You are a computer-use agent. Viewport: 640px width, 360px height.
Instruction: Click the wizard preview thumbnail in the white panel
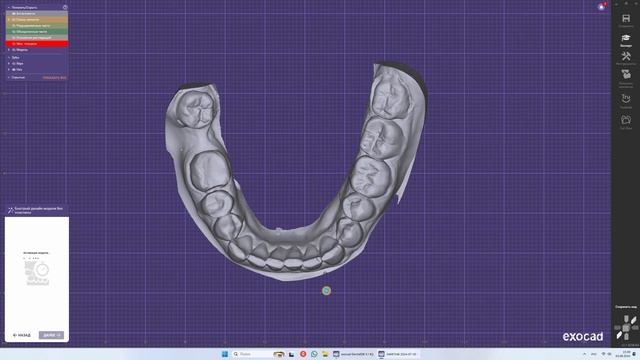pyautogui.click(x=37, y=273)
